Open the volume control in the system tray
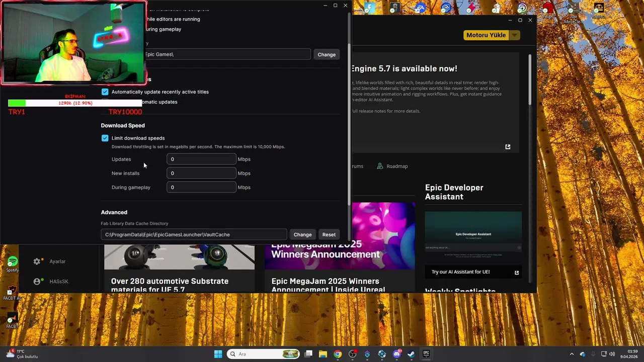 pyautogui.click(x=612, y=354)
